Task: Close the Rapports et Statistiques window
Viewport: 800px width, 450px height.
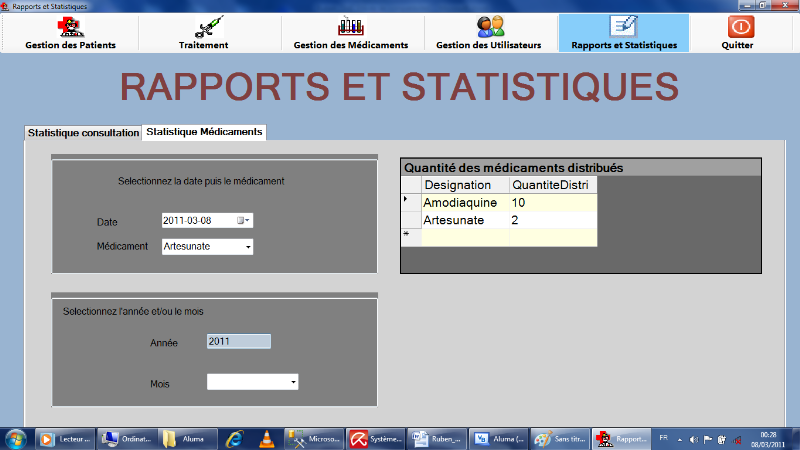Action: [x=786, y=5]
